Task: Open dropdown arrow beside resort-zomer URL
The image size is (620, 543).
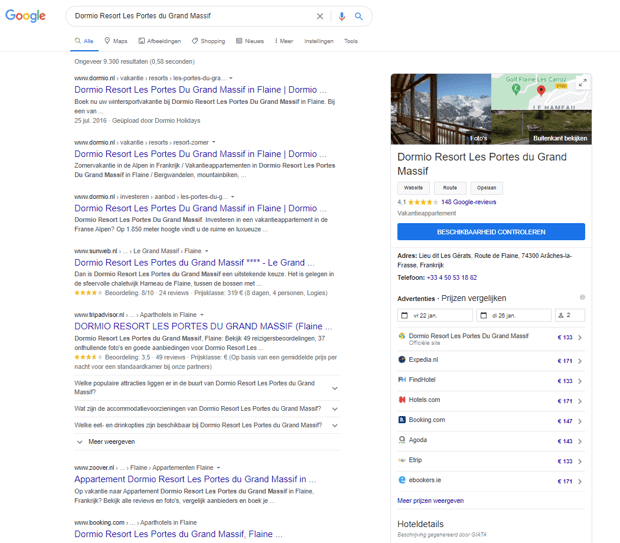Action: click(214, 142)
